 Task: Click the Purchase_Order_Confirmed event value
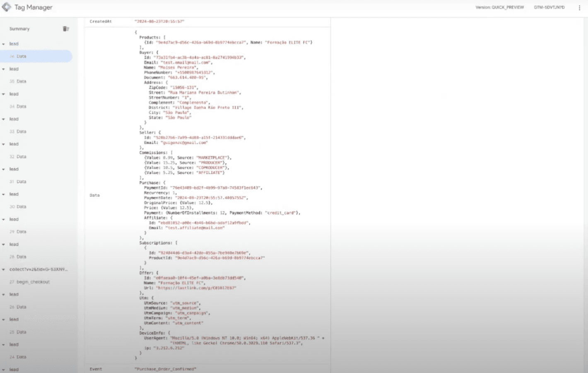(x=165, y=369)
